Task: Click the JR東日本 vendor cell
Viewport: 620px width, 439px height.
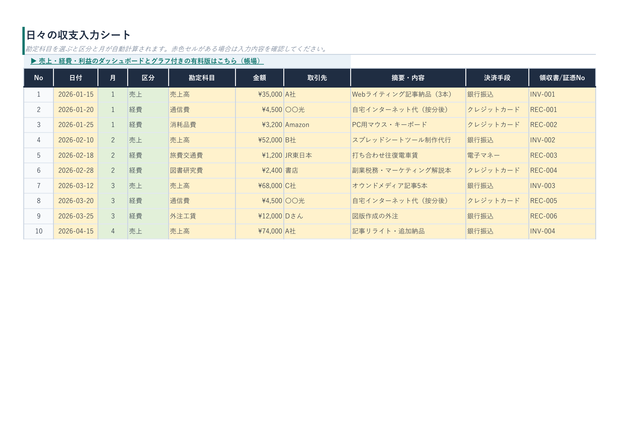Action: coord(317,155)
